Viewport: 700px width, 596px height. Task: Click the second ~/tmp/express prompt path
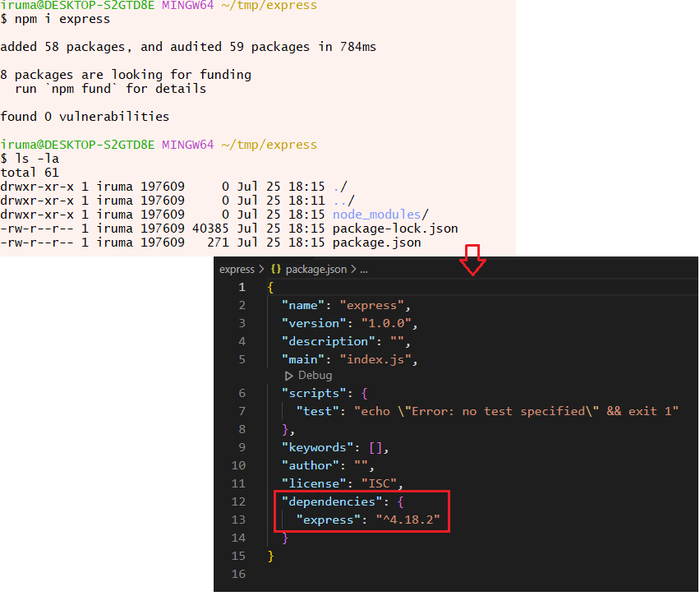[269, 145]
